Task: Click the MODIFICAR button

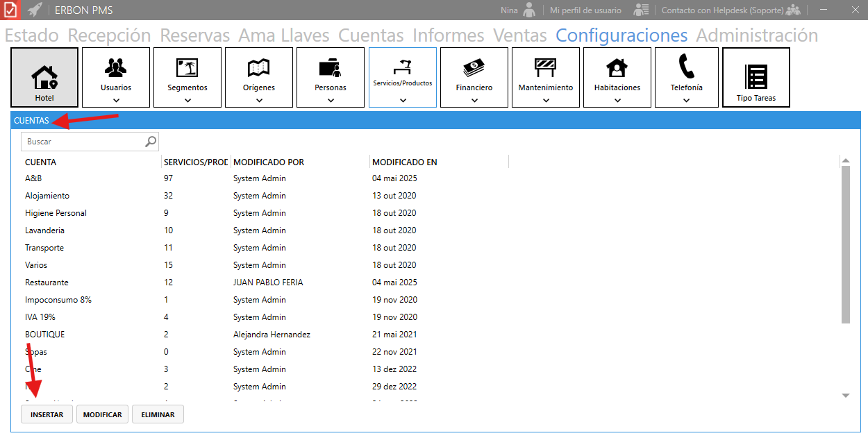Action: point(102,414)
